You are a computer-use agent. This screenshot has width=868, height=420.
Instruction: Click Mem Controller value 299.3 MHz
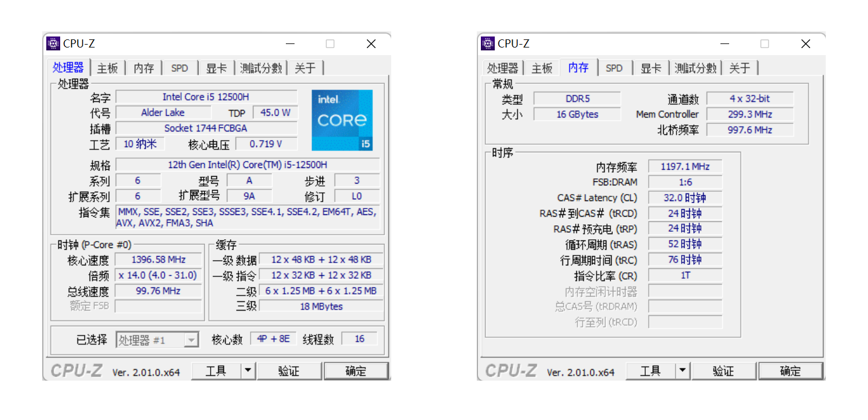click(750, 114)
